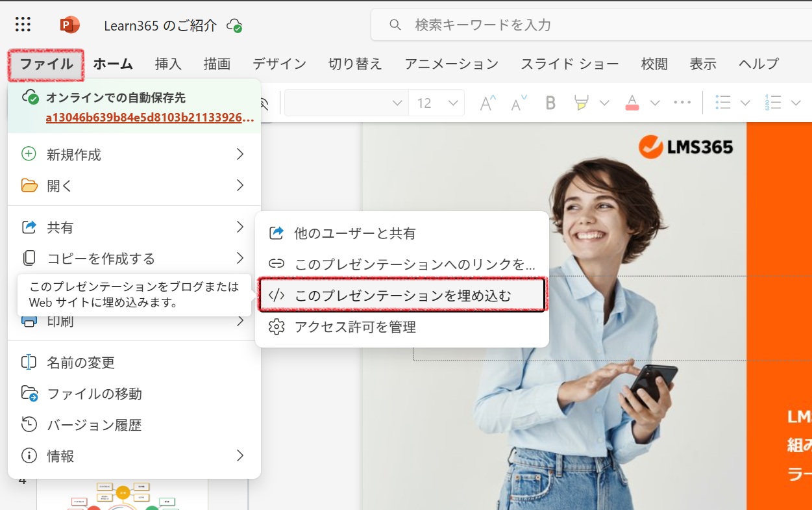Switch to the 描画 tab
812x510 pixels.
217,64
